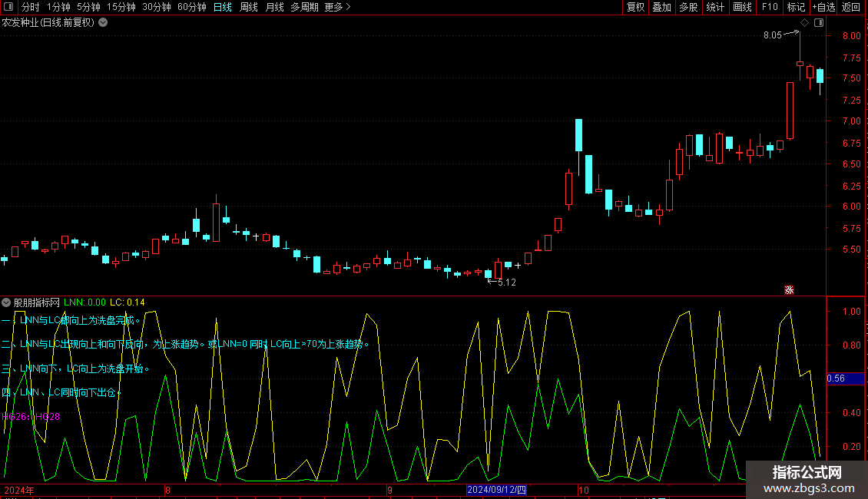Open the 股朋指标网 indicator dropdown arrow

coord(6,302)
